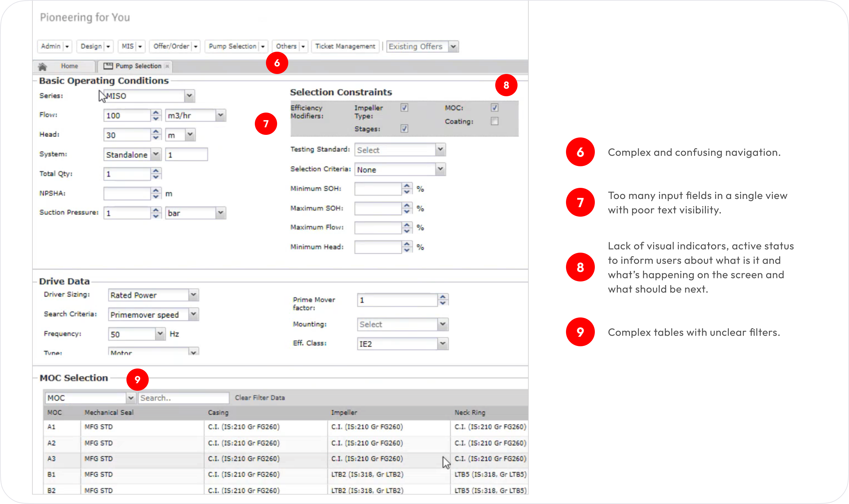Viewport: 849px width, 504px height.
Task: Toggle the MOC efficiency modifier checkbox
Action: pyautogui.click(x=495, y=108)
